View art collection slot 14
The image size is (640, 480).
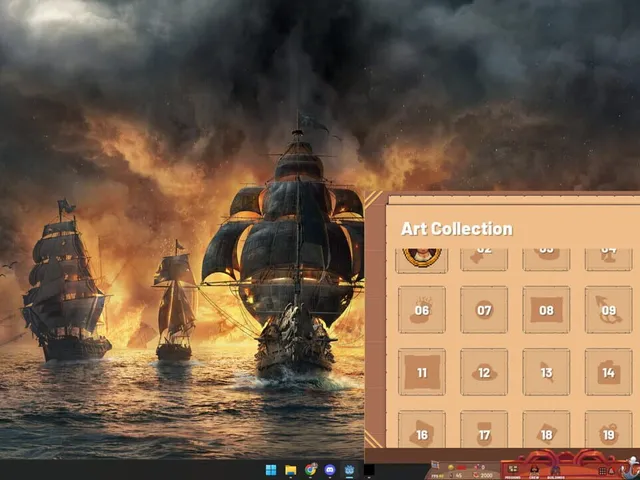609,372
